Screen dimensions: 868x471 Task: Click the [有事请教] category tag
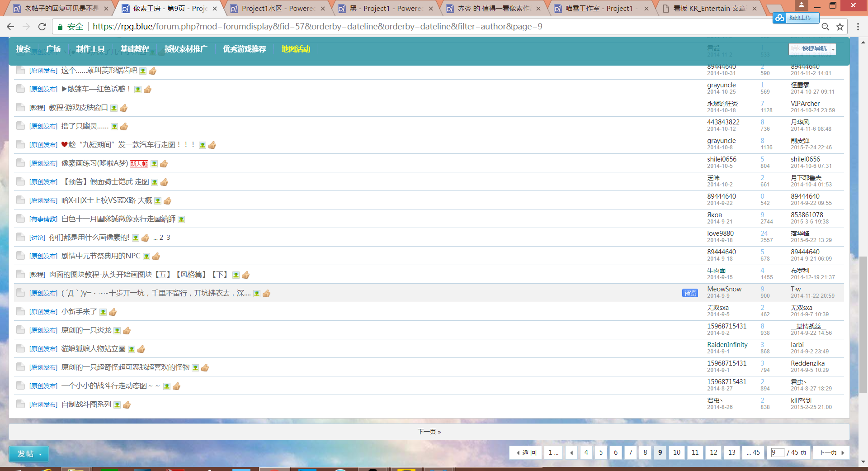click(x=43, y=219)
